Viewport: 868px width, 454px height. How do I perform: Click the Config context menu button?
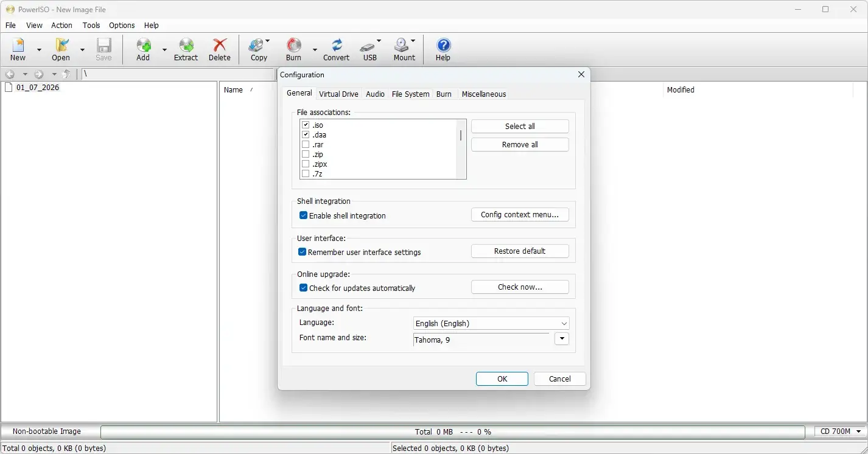520,215
